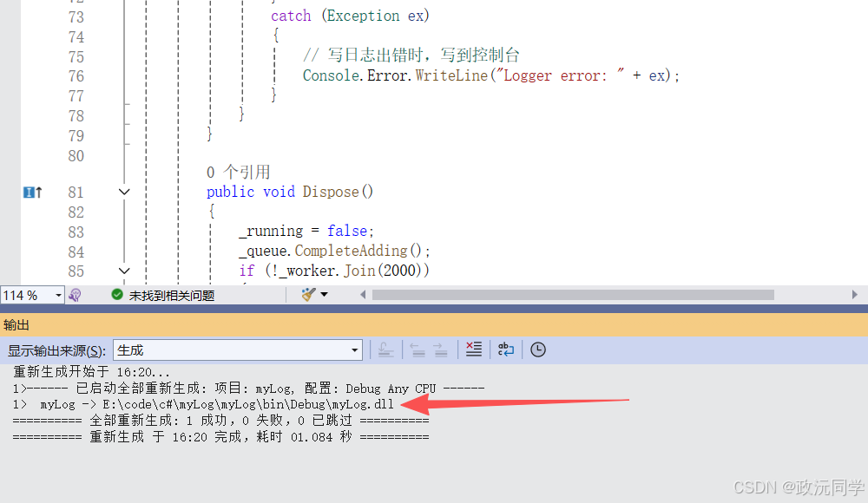
Task: Click the green no-issues-found checkmark
Action: [117, 295]
